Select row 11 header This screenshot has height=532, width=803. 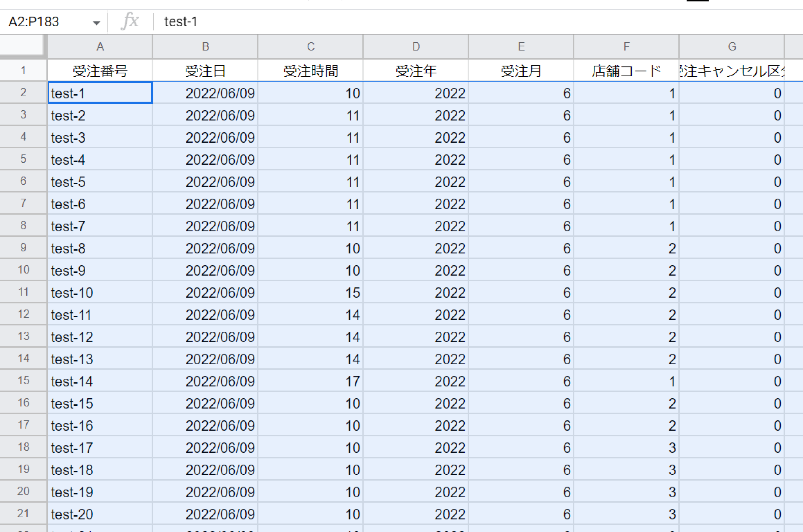[x=23, y=292]
